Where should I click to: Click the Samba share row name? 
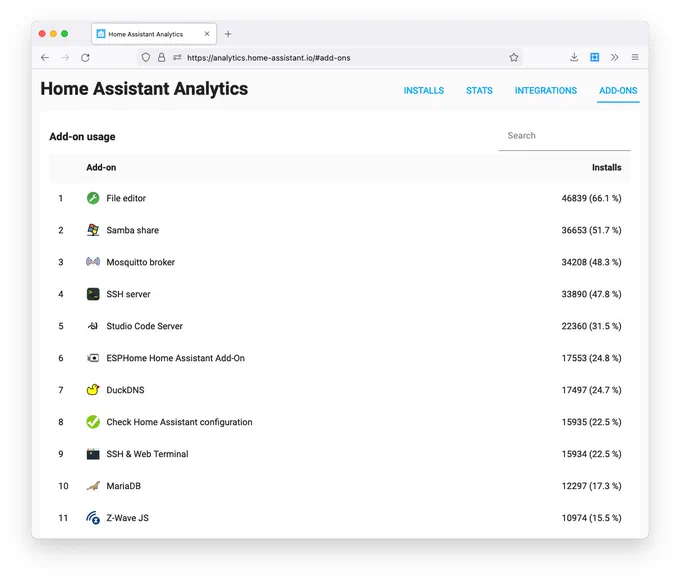[x=133, y=230]
